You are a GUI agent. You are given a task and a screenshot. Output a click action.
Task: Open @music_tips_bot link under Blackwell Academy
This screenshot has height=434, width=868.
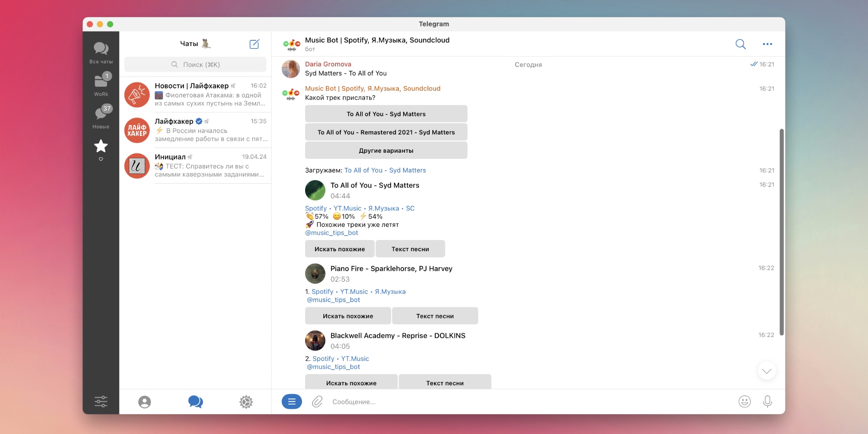click(333, 367)
